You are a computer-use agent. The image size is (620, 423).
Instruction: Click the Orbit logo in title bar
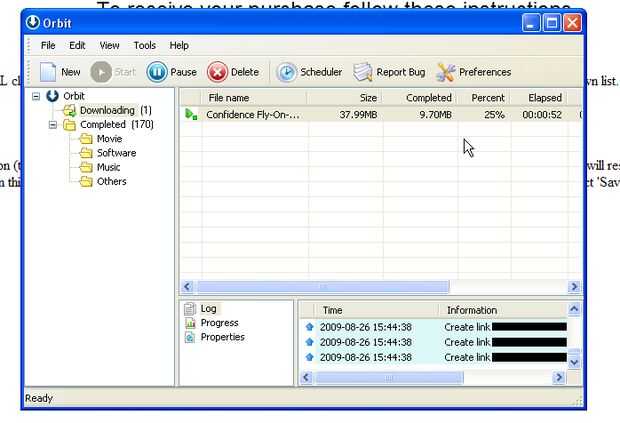coord(32,23)
